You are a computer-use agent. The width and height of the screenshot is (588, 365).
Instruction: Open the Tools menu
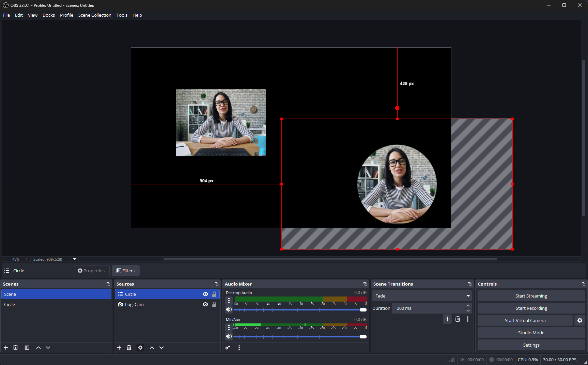tap(122, 15)
